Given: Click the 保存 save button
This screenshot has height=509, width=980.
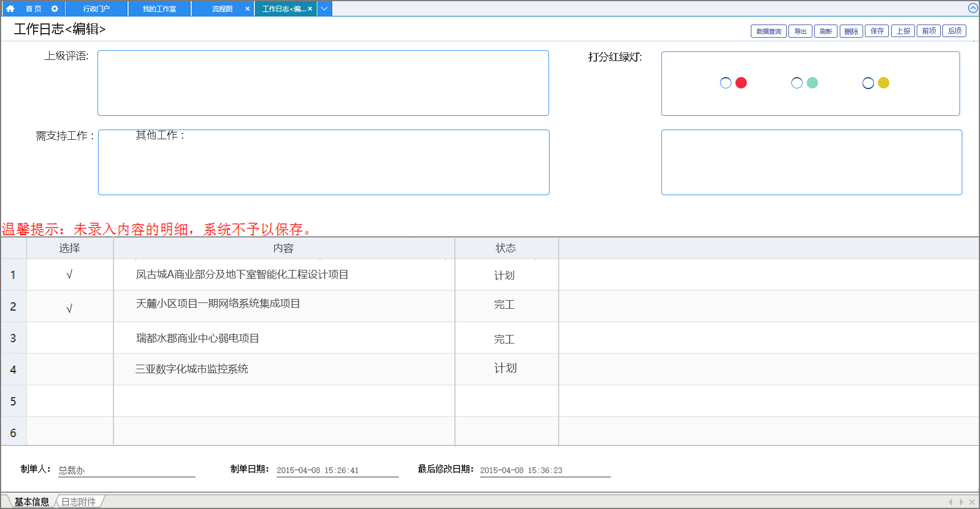Looking at the screenshot, I should [877, 31].
